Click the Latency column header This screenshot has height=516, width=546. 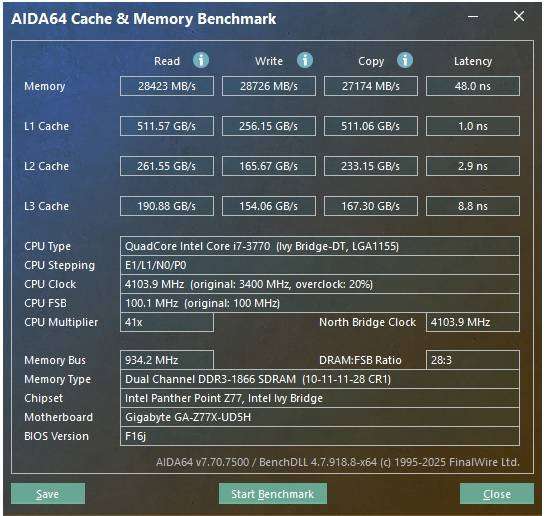pos(473,62)
